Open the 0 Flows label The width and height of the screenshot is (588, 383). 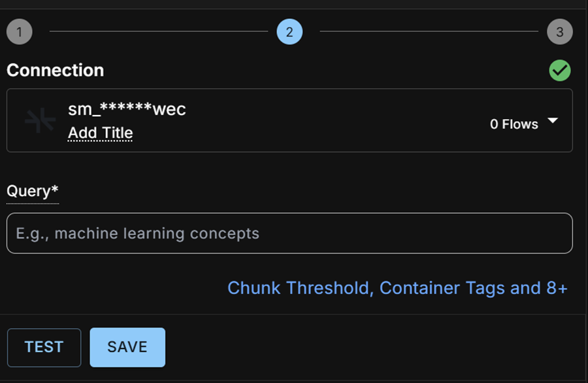pos(514,124)
